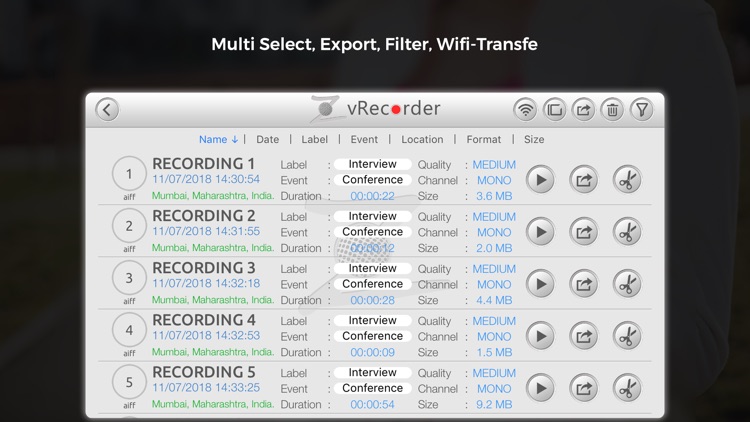
Task: Click the RECORDING 5 title
Action: 204,372
